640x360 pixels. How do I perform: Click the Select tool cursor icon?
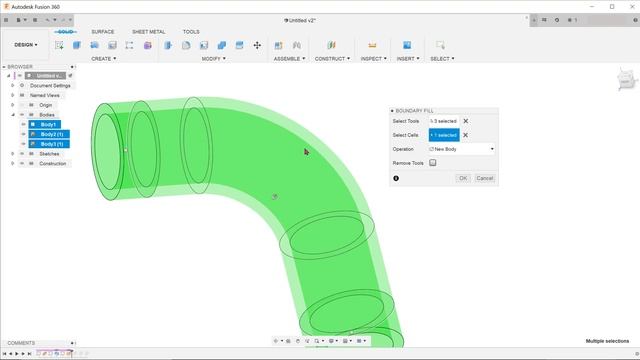[x=440, y=45]
